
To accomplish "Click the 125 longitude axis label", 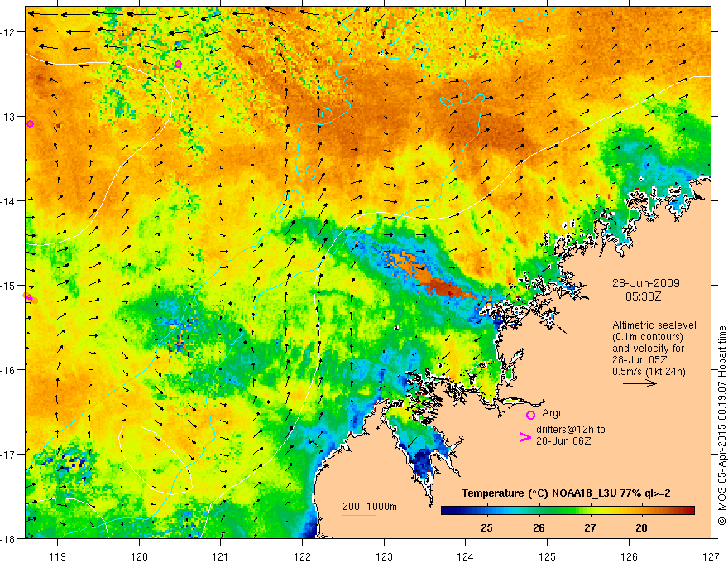I will point(548,556).
